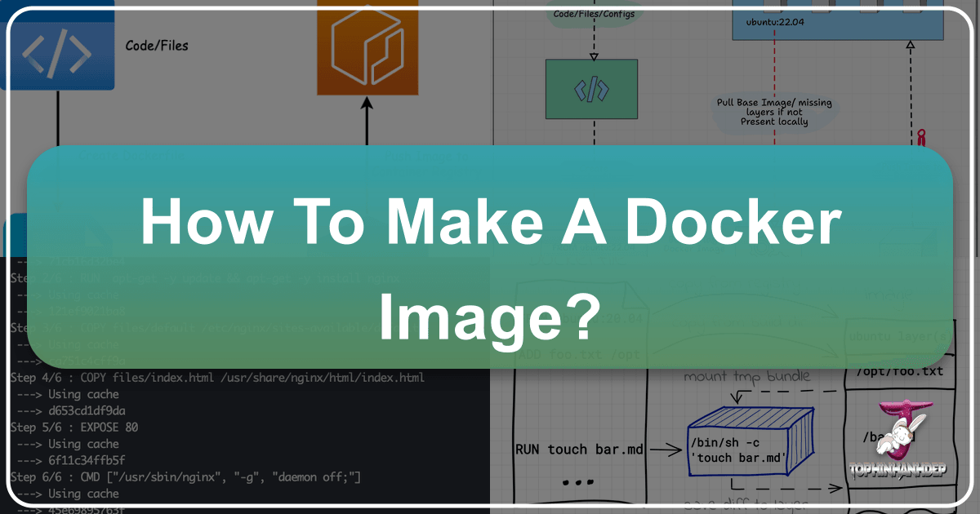Click the 'Step 4/6 : COPY' terminal line

pyautogui.click(x=217, y=378)
